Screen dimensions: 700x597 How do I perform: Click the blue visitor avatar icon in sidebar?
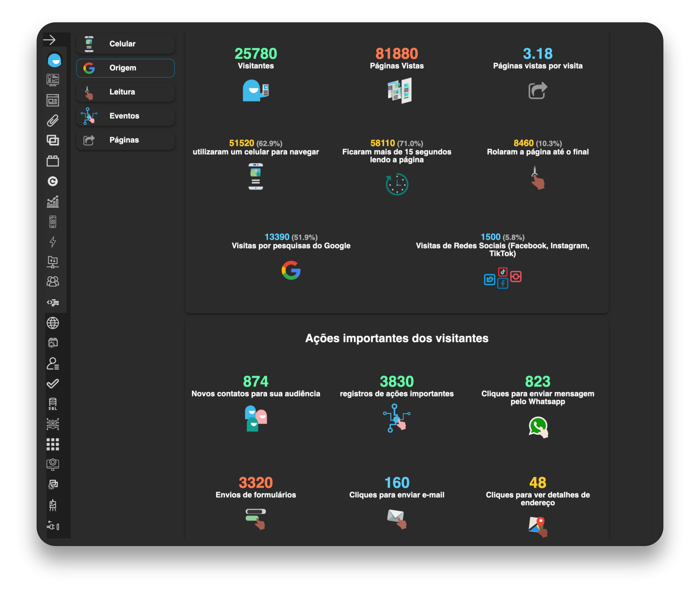[54, 60]
